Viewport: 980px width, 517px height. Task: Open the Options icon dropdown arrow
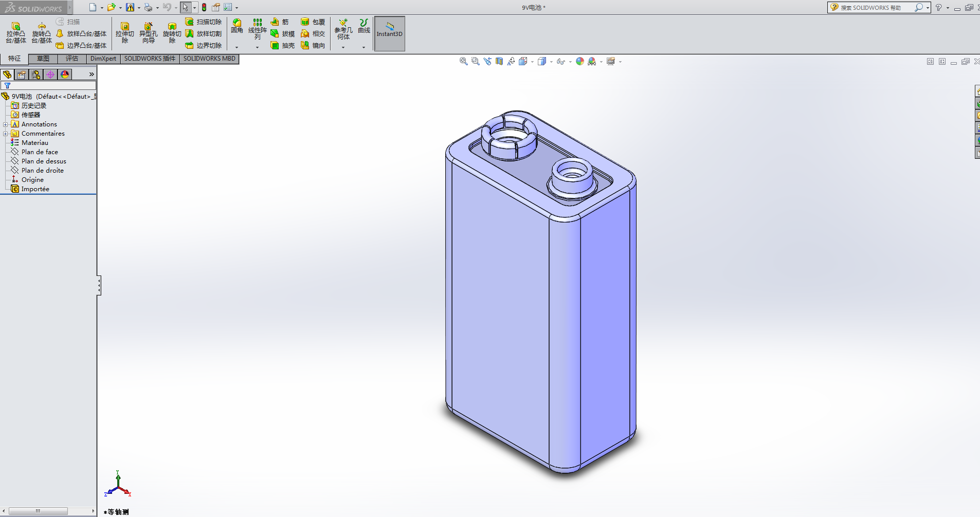coord(237,8)
